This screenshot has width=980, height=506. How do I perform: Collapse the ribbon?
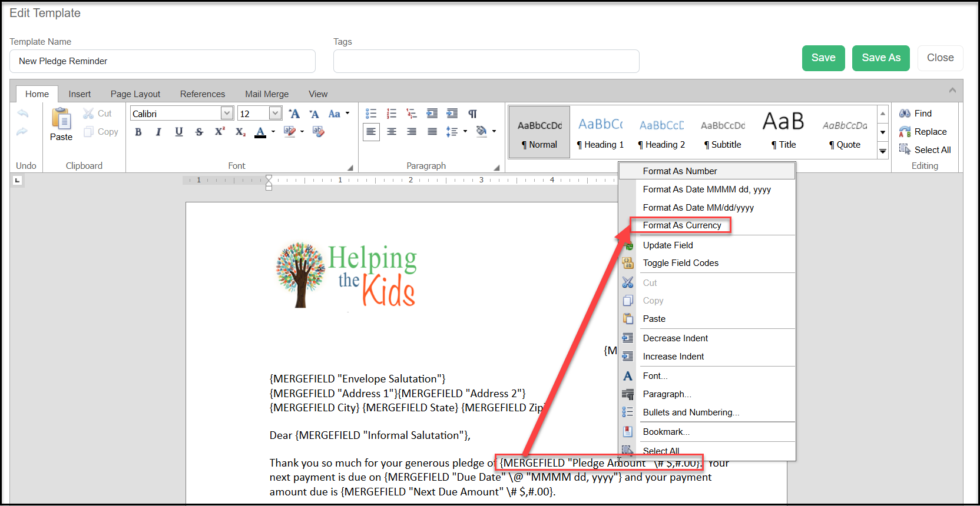pos(952,90)
